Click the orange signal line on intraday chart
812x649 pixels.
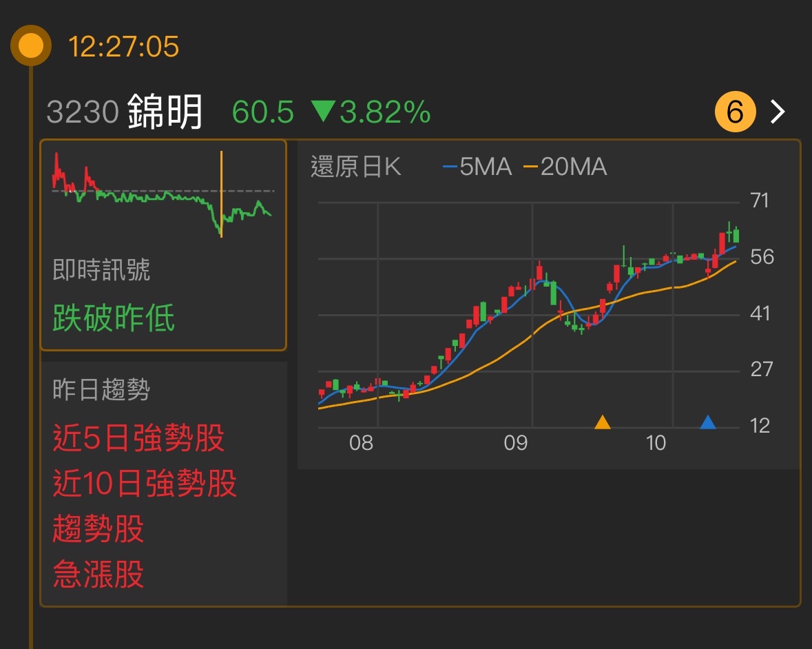pos(221,193)
